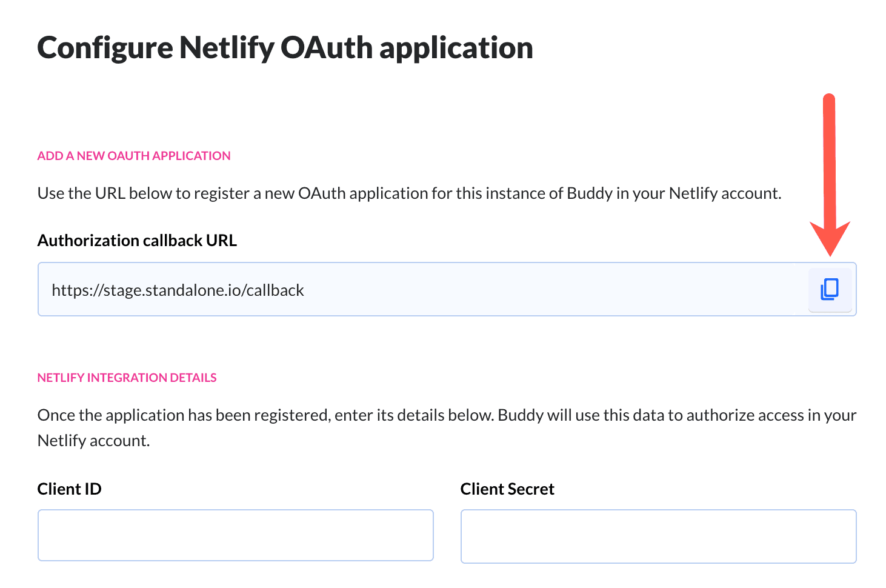
Task: Select the stage.standalone.io callback URL text
Action: tap(178, 290)
